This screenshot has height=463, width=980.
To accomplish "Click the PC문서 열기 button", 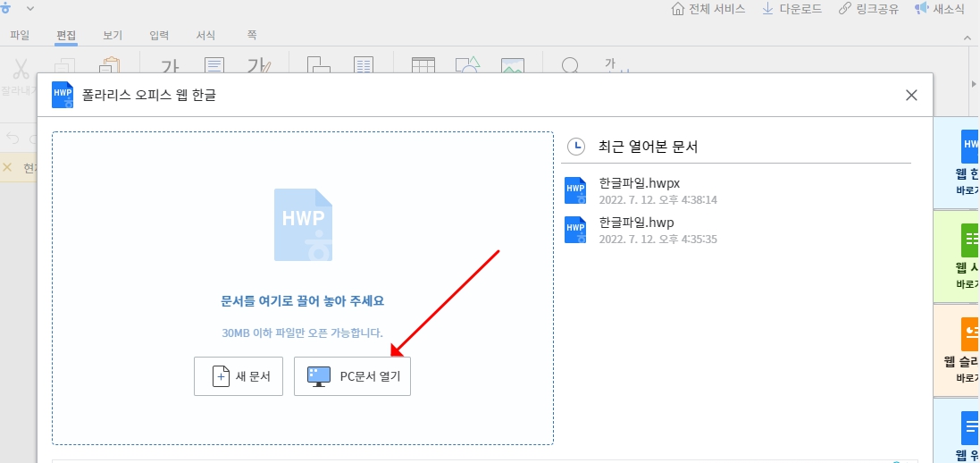I will point(352,376).
